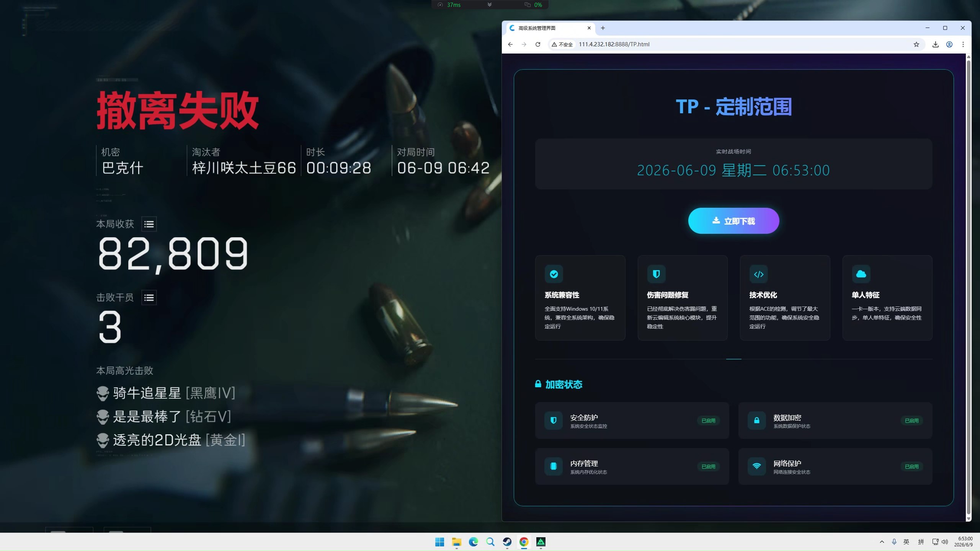The image size is (980, 551).
Task: Open the taskbar clock showing 6:53:00
Action: (963, 542)
